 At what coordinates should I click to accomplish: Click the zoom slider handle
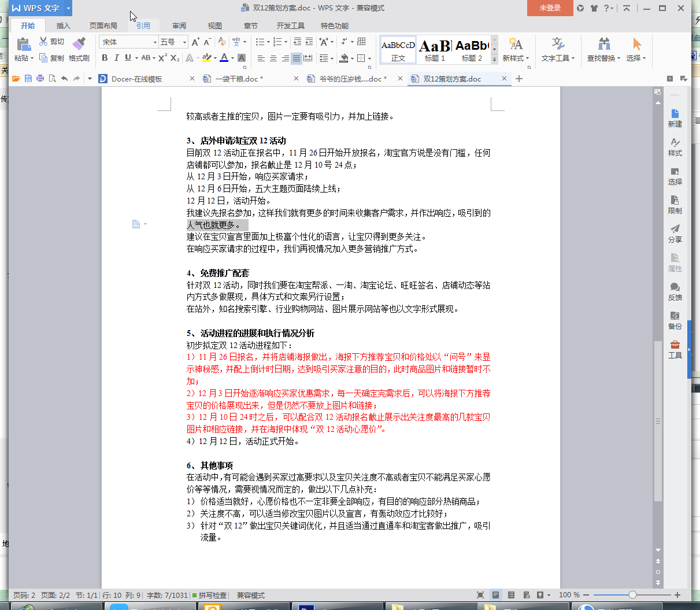632,595
